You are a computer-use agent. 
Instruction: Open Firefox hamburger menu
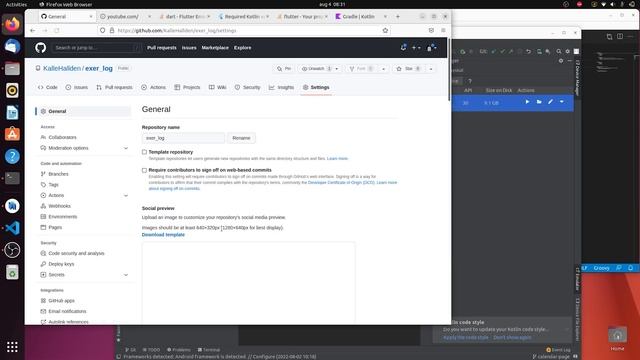tap(443, 31)
